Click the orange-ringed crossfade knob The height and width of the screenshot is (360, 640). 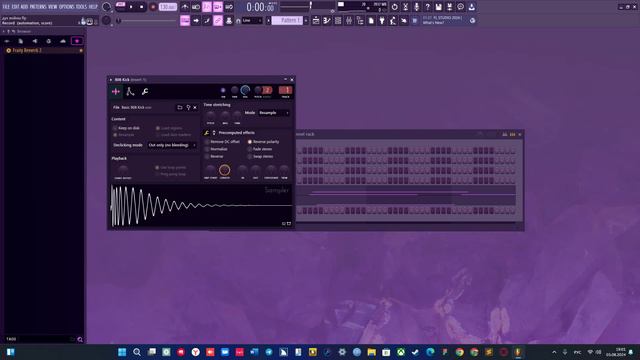pyautogui.click(x=224, y=170)
